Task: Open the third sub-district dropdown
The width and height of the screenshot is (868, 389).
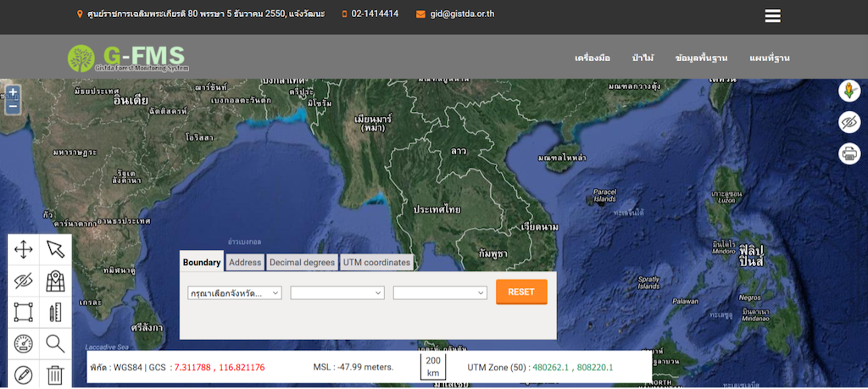Action: [x=440, y=292]
